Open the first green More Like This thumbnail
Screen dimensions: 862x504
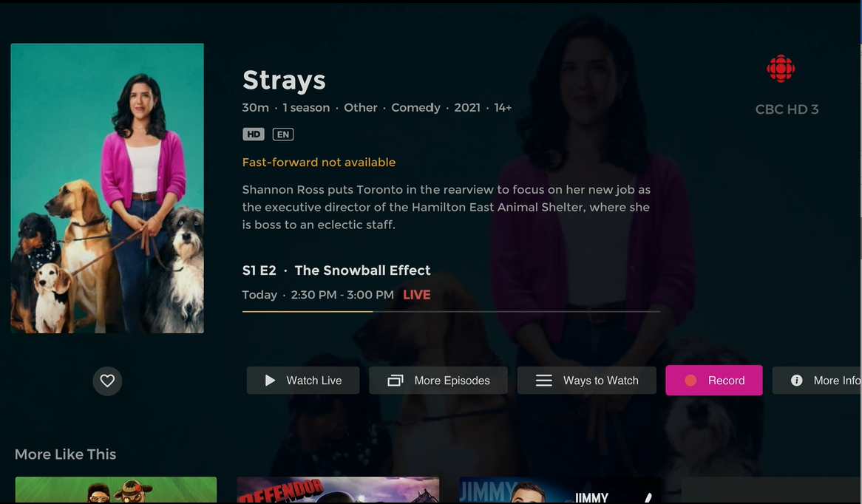coord(116,490)
